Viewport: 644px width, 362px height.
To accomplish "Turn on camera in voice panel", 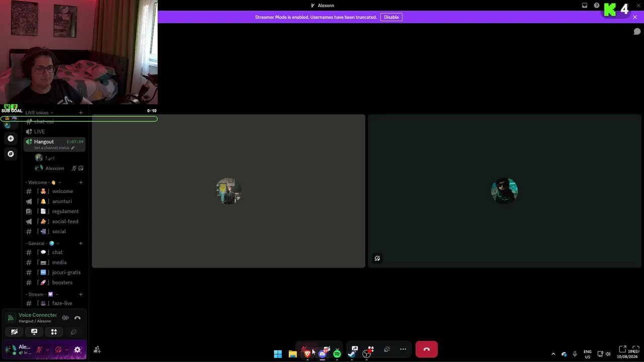I will point(14,332).
